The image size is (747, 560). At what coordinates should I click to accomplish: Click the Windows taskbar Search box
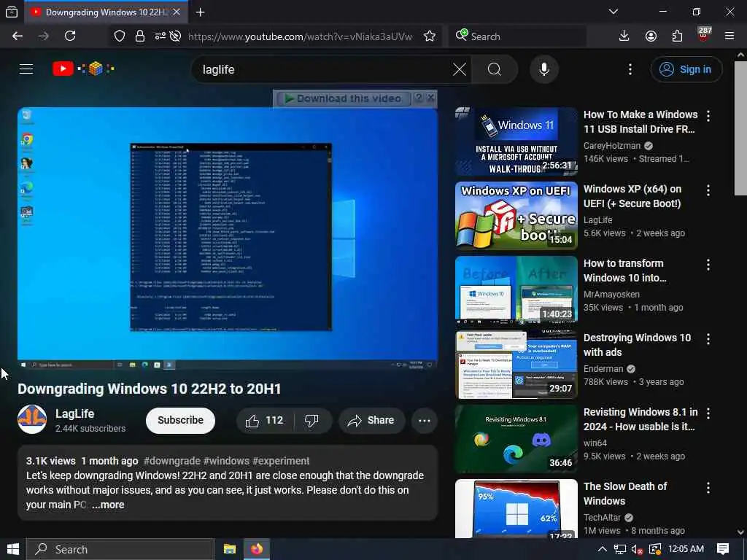pos(120,550)
